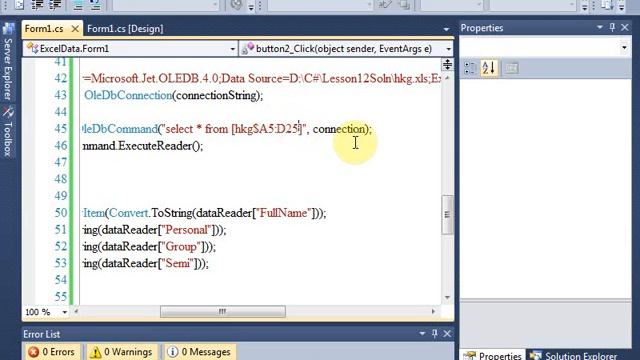
Task: Click Convert on line 50
Action: point(129,213)
